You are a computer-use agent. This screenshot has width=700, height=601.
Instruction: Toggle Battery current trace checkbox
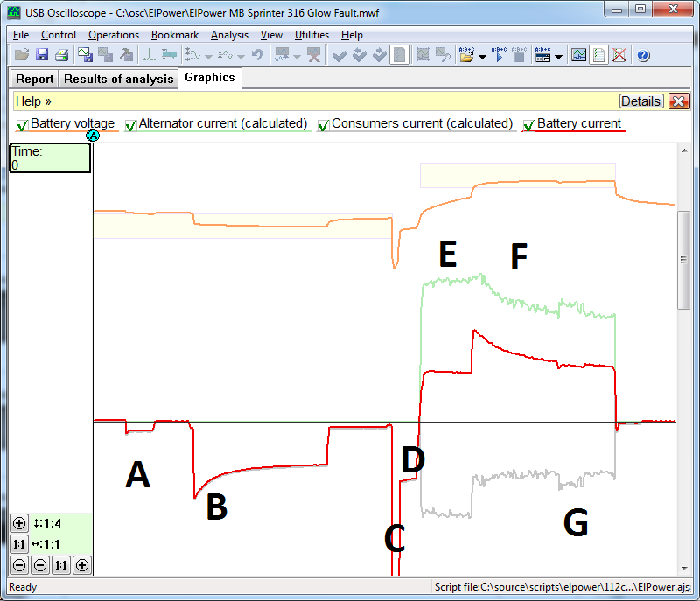pyautogui.click(x=528, y=125)
